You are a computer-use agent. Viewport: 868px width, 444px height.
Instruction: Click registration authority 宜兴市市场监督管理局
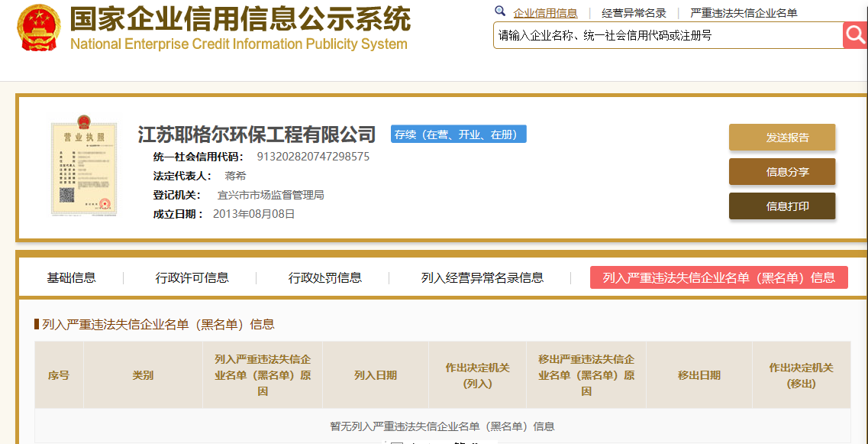pos(271,195)
